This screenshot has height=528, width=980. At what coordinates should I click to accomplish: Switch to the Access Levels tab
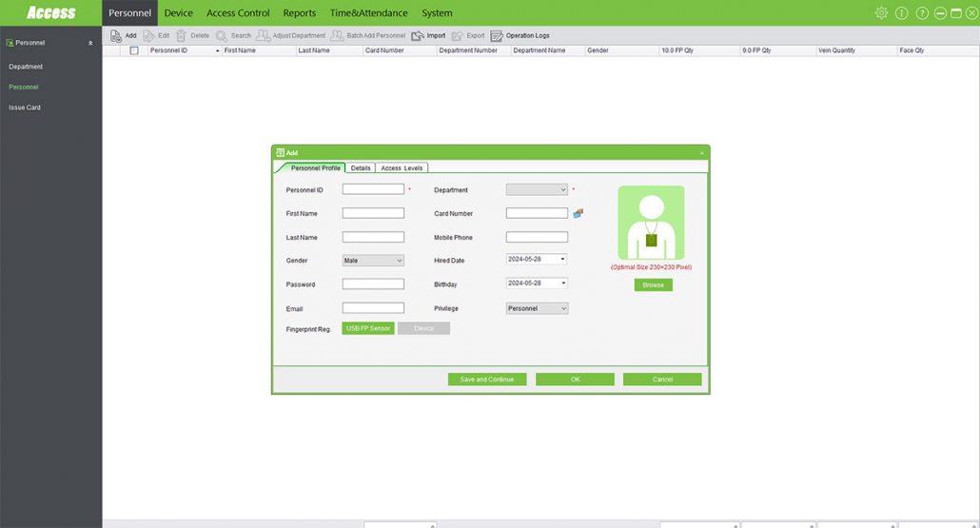(402, 168)
